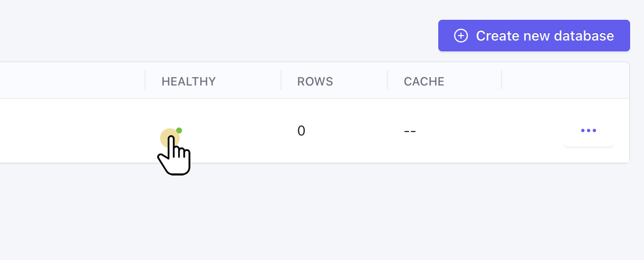Select the cache value showing dashes
This screenshot has width=644, height=260.
click(410, 131)
